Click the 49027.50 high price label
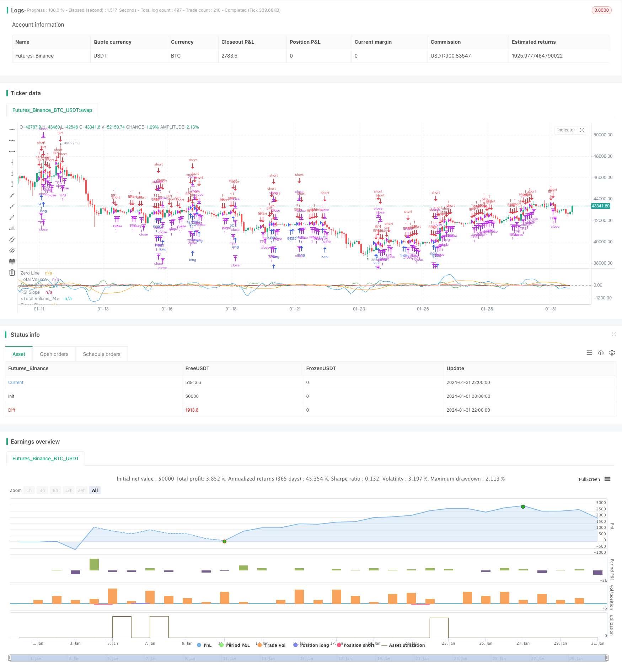 click(x=71, y=143)
